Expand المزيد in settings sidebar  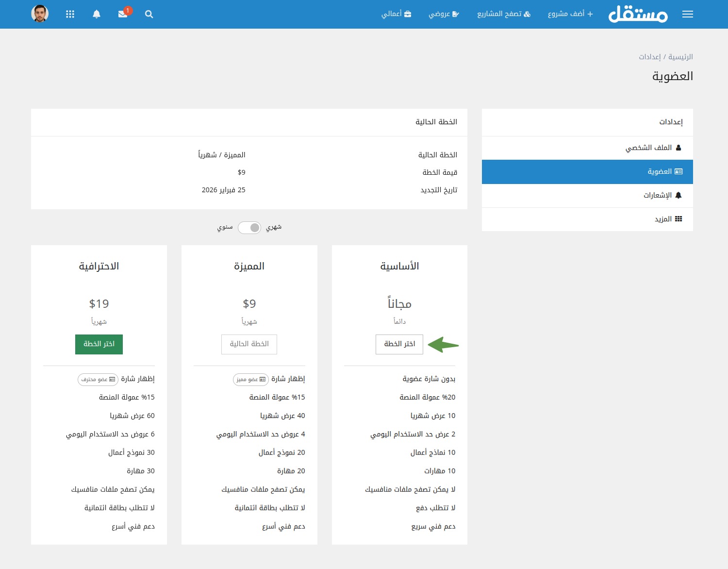tap(668, 219)
